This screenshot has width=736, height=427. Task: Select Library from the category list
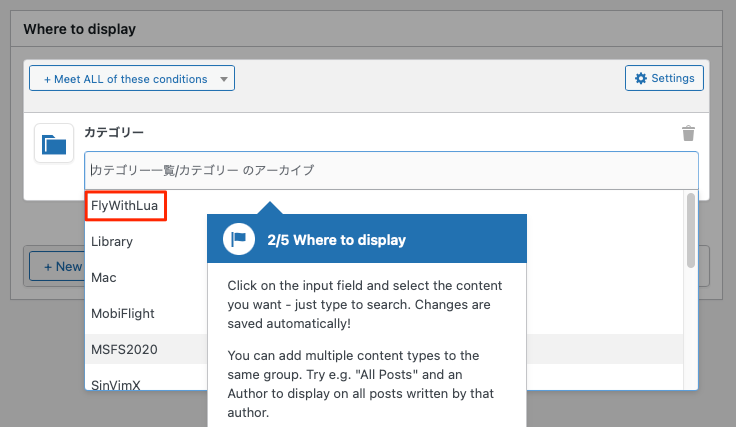(112, 242)
